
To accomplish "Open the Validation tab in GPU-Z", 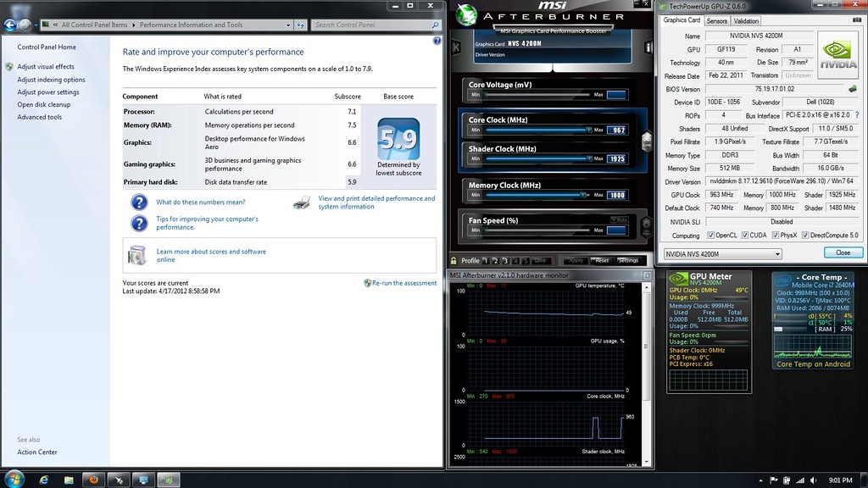I will click(746, 21).
